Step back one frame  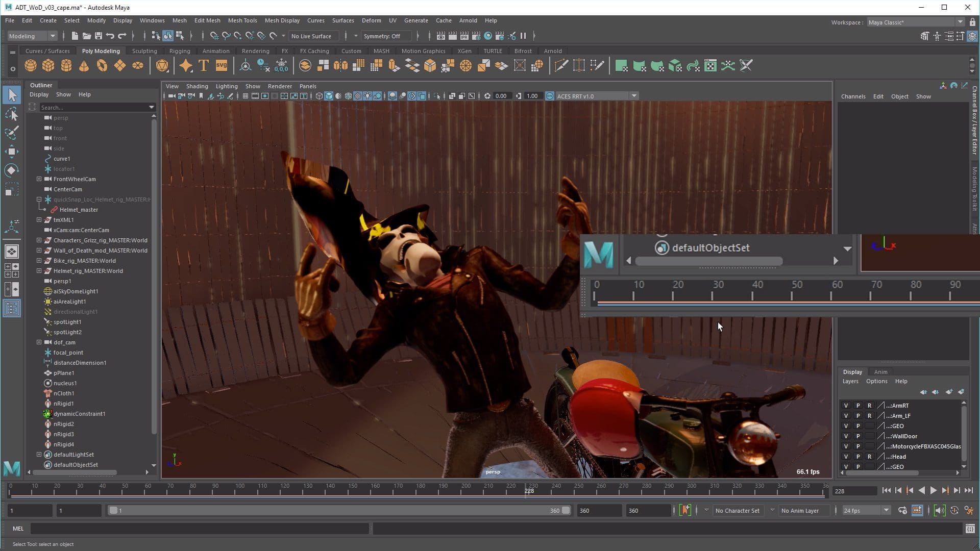click(898, 491)
